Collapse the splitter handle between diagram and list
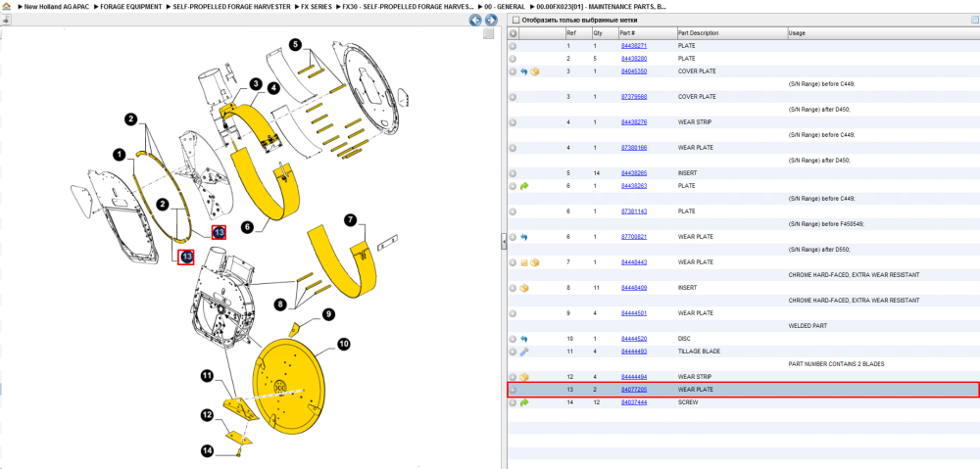 pos(503,242)
